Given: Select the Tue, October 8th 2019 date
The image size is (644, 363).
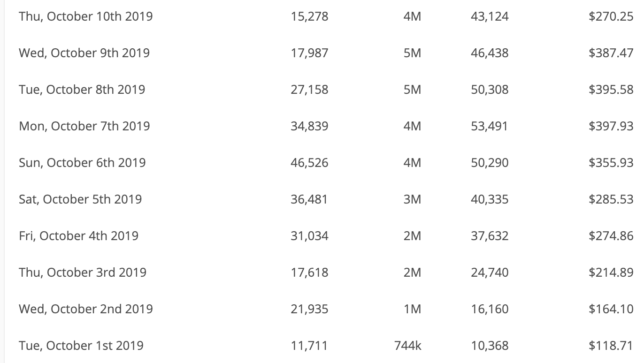Looking at the screenshot, I should (x=82, y=90).
